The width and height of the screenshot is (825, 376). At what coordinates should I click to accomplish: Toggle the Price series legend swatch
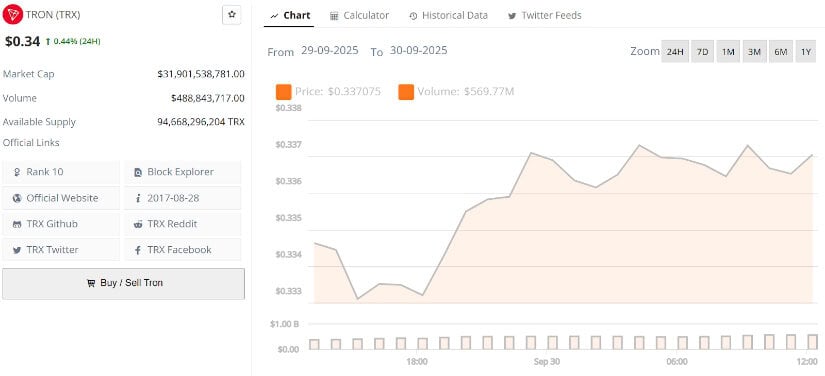pyautogui.click(x=284, y=92)
